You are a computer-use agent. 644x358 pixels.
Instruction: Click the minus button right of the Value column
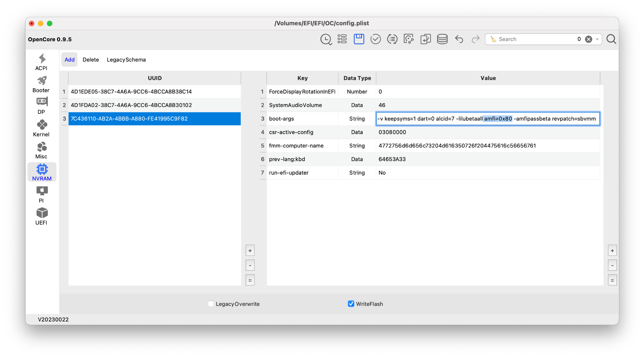click(x=612, y=265)
